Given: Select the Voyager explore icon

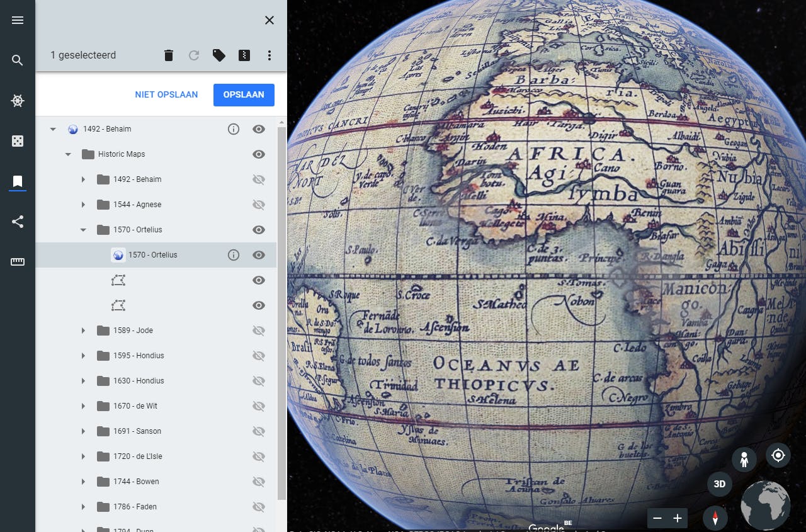Looking at the screenshot, I should (17, 101).
